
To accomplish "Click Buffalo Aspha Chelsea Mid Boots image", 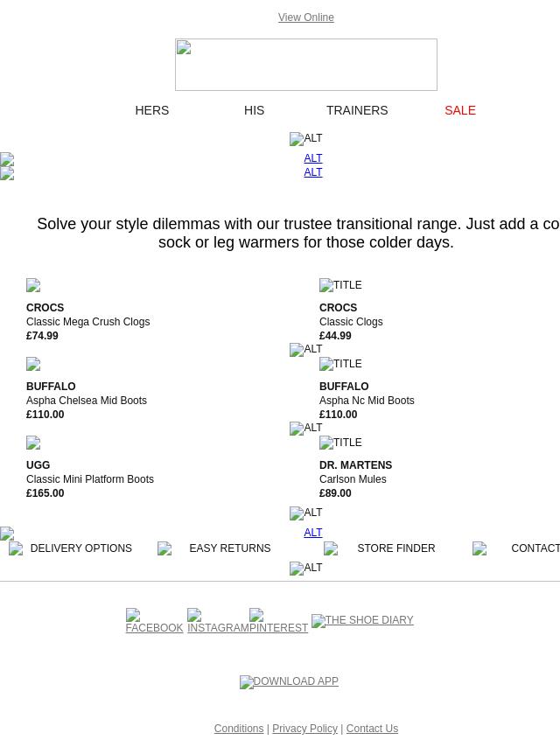I will (33, 364).
